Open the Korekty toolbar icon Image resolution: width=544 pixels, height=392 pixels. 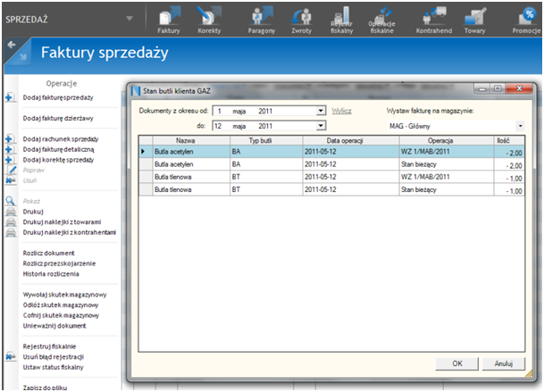[x=210, y=19]
